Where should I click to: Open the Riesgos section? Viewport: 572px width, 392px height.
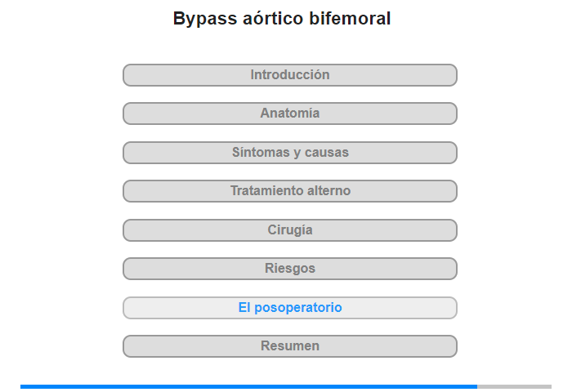[289, 269]
